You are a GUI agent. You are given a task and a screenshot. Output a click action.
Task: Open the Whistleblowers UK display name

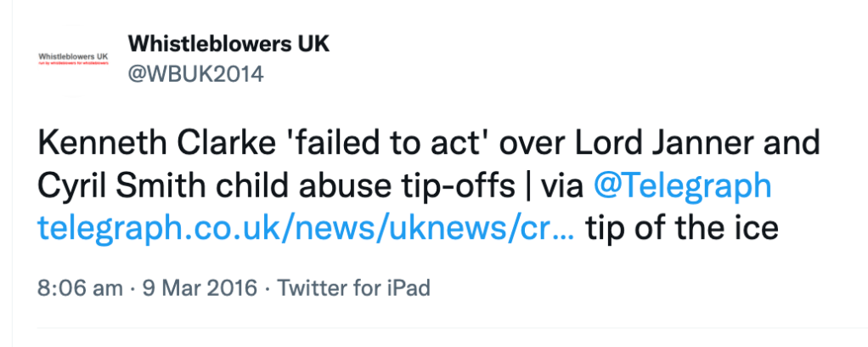click(228, 43)
